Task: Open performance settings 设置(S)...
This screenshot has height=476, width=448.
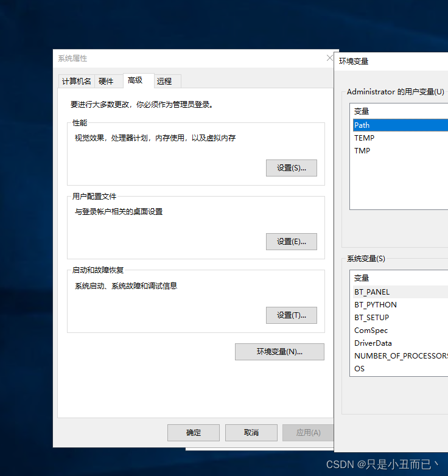Action: (292, 168)
